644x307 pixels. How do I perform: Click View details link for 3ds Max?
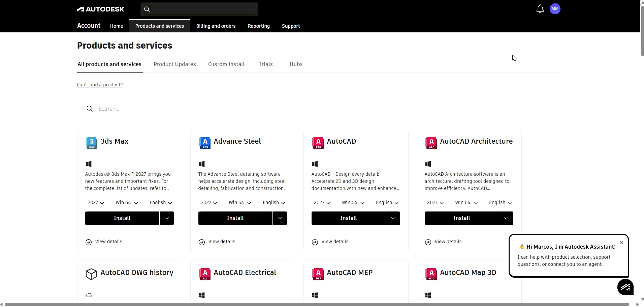[108, 242]
